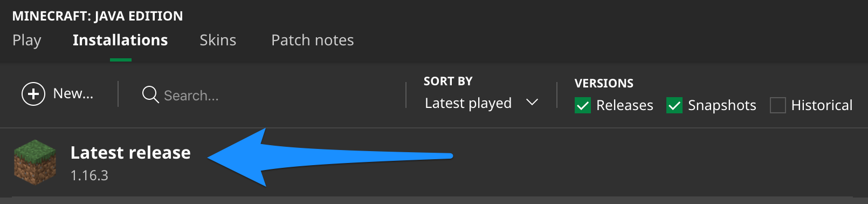Click the Releases label text
This screenshot has height=204, width=868.
[625, 105]
